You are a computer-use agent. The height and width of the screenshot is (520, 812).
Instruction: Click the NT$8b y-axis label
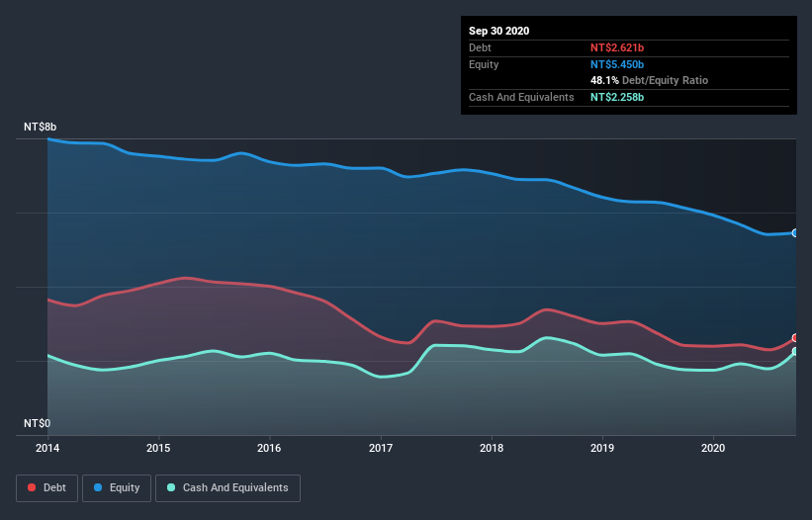click(x=40, y=128)
